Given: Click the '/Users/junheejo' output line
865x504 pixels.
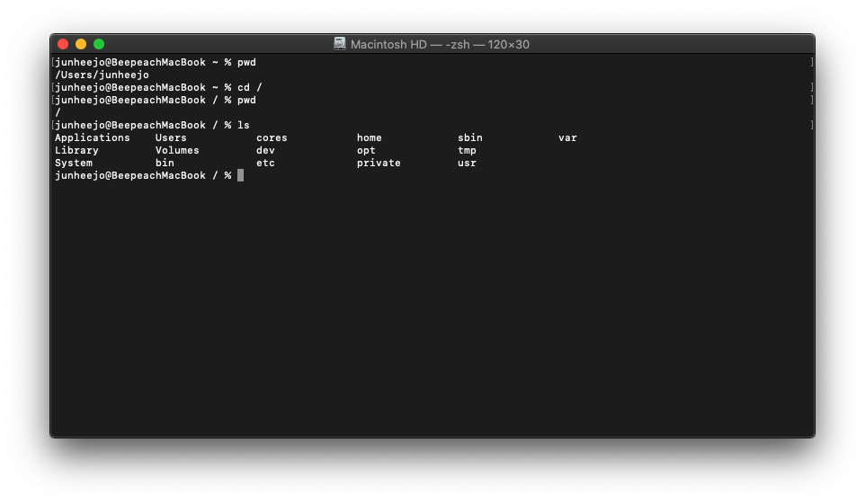Looking at the screenshot, I should (103, 75).
